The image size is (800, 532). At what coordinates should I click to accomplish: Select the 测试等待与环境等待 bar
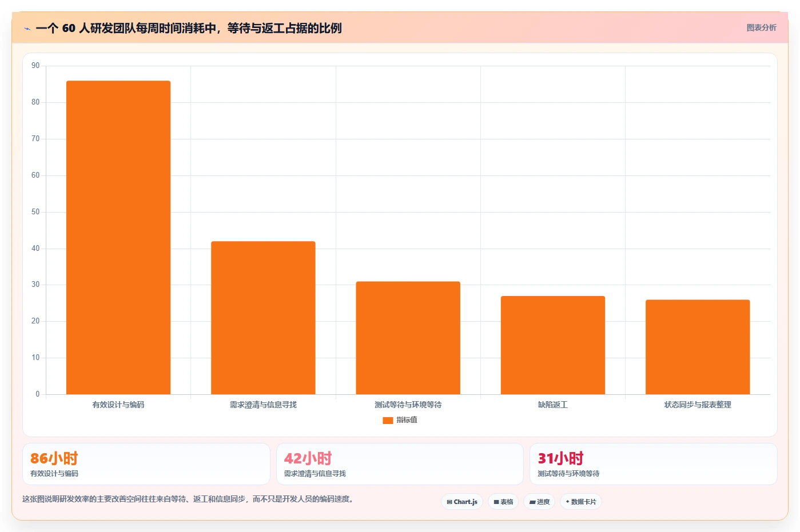[408, 338]
